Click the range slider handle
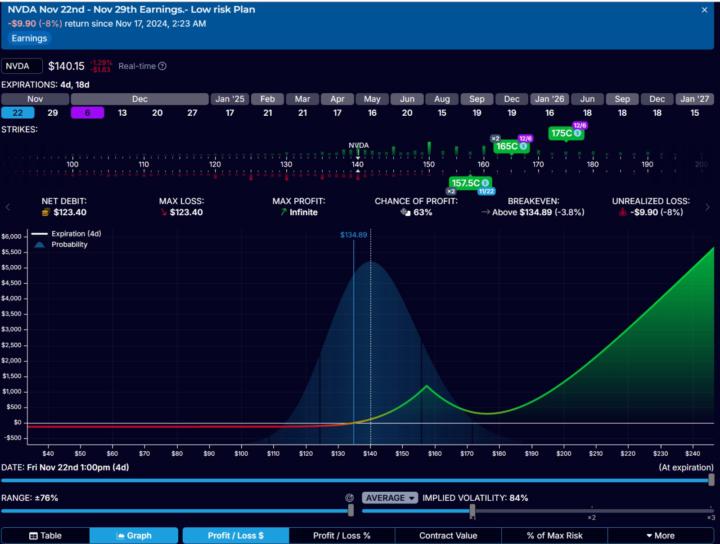 [x=350, y=510]
